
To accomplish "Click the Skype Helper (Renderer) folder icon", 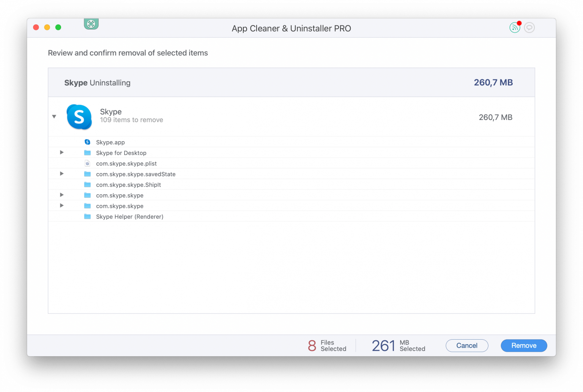I will pos(87,216).
